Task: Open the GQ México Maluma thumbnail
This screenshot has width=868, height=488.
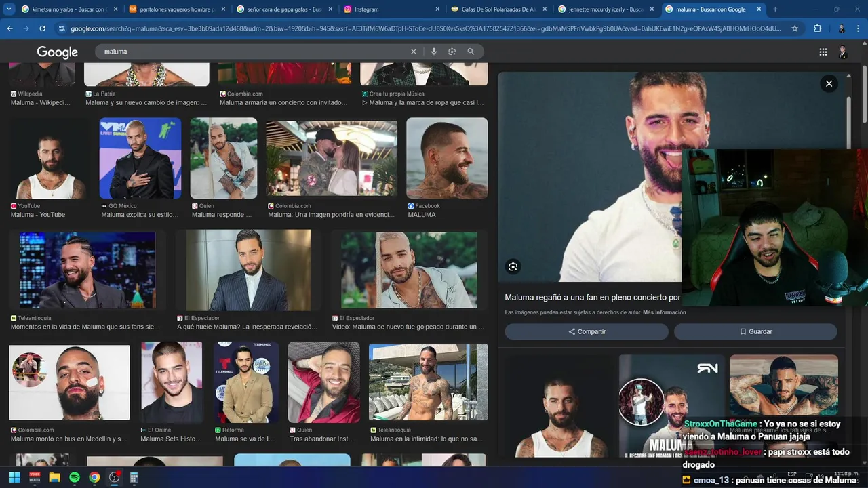Action: point(140,158)
